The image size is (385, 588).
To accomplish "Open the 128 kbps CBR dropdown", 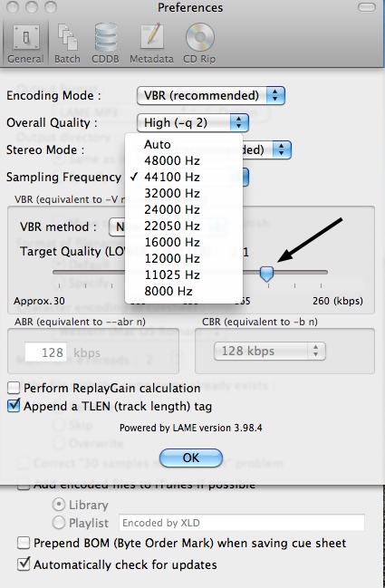I will pos(270,351).
